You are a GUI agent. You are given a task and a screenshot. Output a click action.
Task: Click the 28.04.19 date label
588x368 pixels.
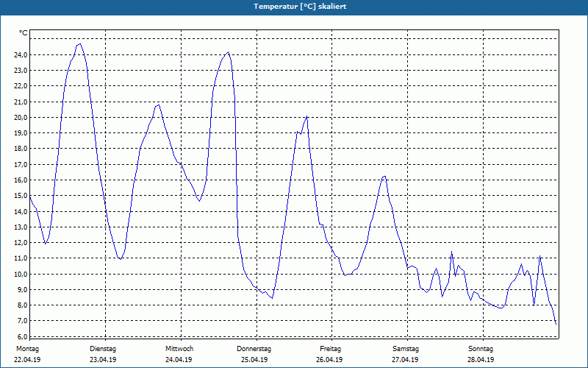click(481, 360)
